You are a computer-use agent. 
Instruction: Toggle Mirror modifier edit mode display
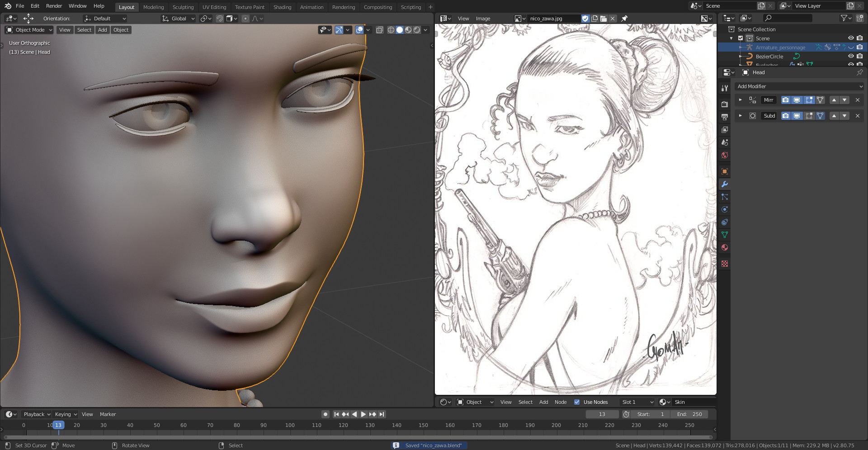point(809,100)
